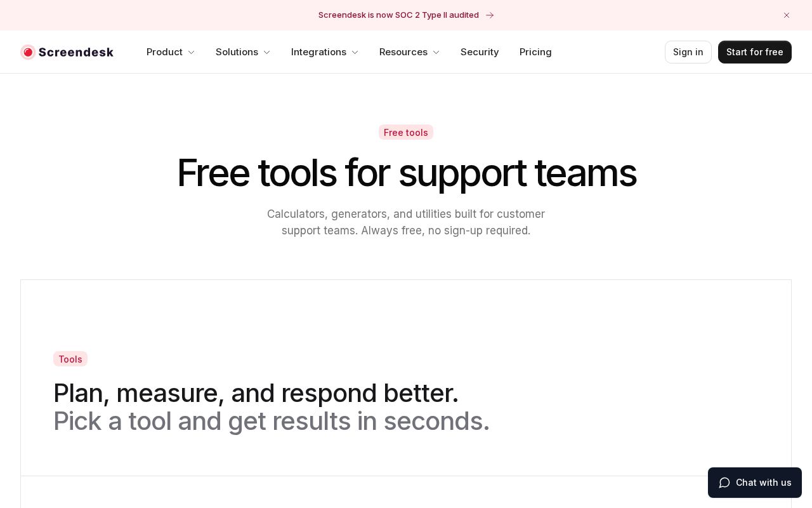
Task: Expand the Resources dropdown menu
Action: (x=409, y=52)
